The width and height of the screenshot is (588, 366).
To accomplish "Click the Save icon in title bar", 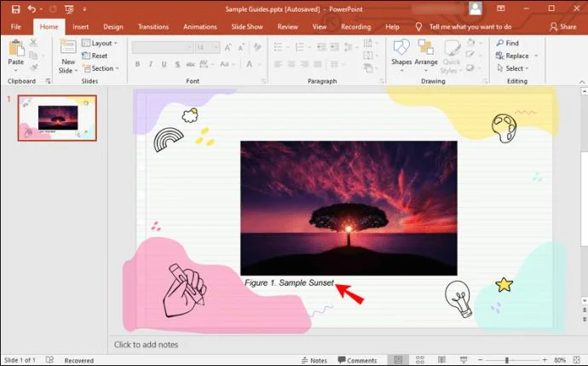I will [15, 9].
